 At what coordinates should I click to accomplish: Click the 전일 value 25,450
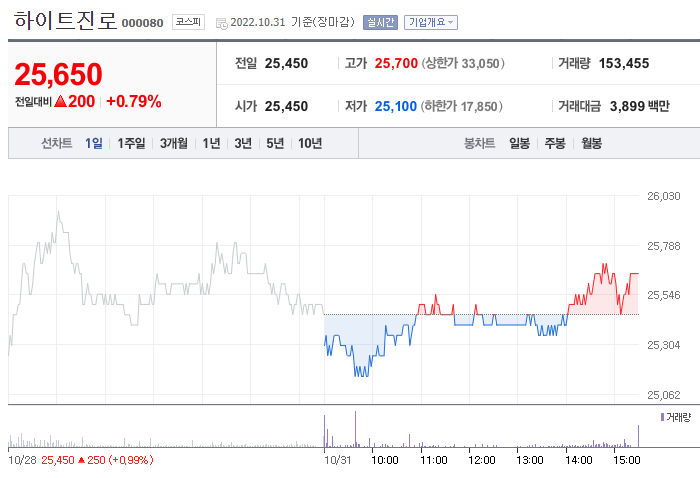(x=286, y=63)
